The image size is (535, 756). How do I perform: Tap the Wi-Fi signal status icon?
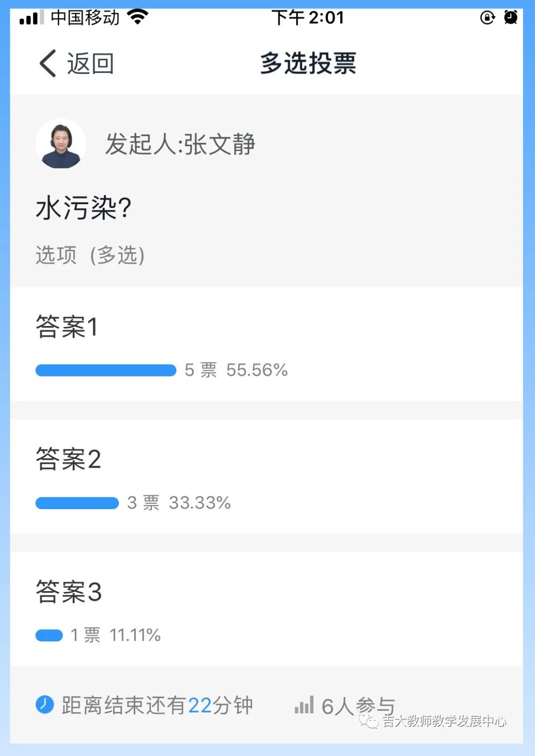pyautogui.click(x=138, y=17)
